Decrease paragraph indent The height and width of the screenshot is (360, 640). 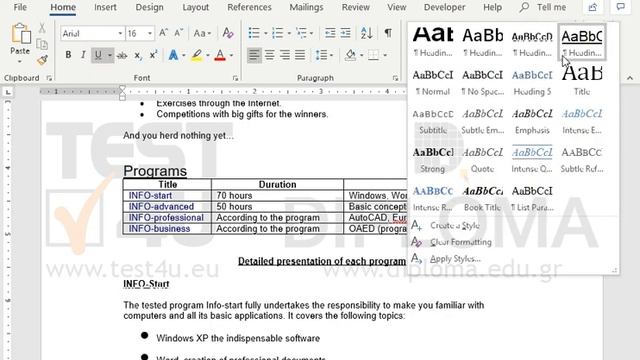(330, 33)
